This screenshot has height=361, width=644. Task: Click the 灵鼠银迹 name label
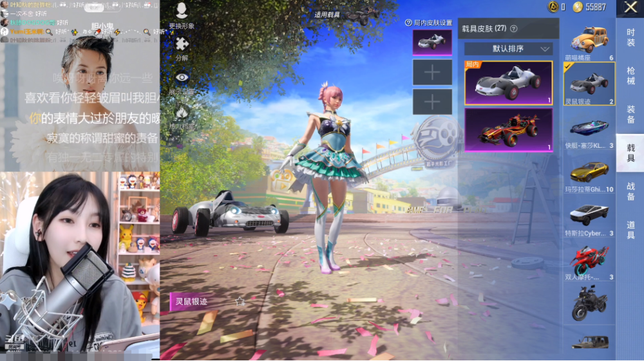191,302
